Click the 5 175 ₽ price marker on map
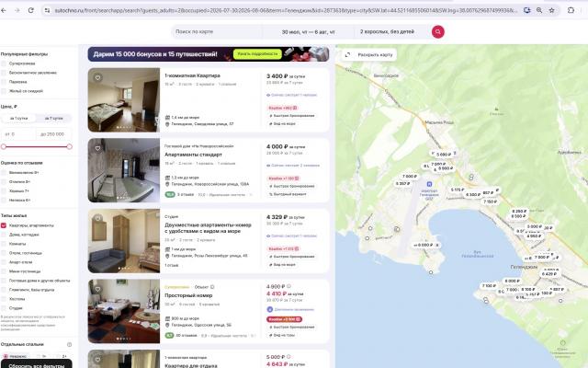The width and height of the screenshot is (588, 368). 458,190
